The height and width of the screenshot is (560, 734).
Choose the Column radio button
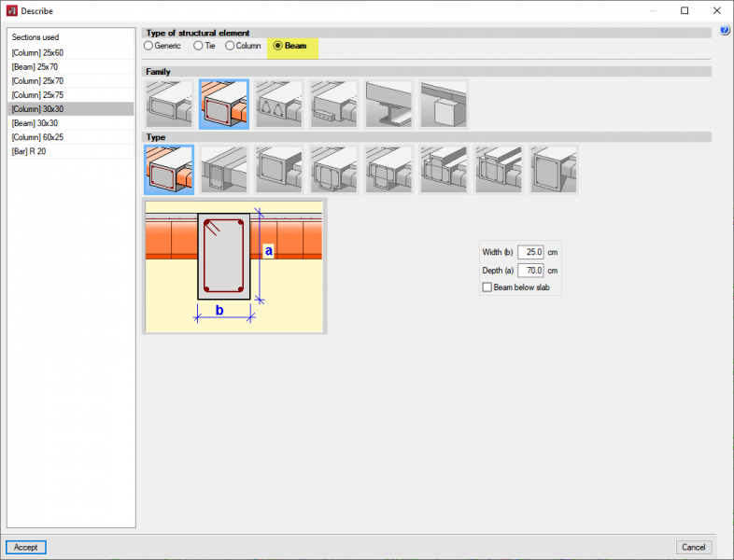pyautogui.click(x=230, y=46)
